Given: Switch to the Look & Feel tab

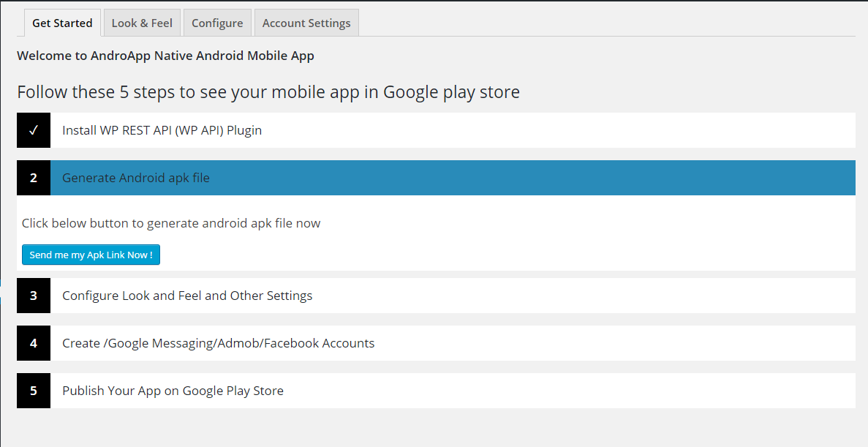Looking at the screenshot, I should [x=142, y=23].
